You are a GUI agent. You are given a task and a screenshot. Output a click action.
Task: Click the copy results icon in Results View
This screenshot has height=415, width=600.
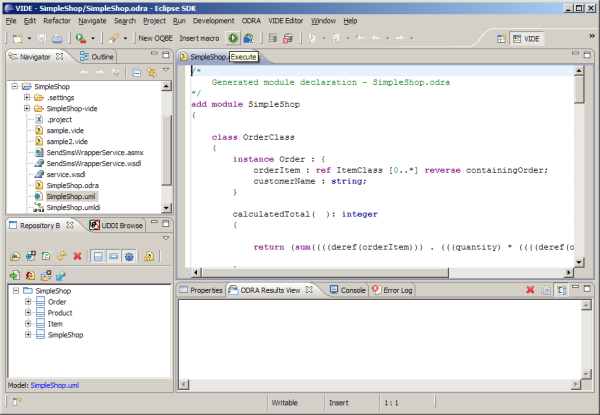tap(546, 290)
